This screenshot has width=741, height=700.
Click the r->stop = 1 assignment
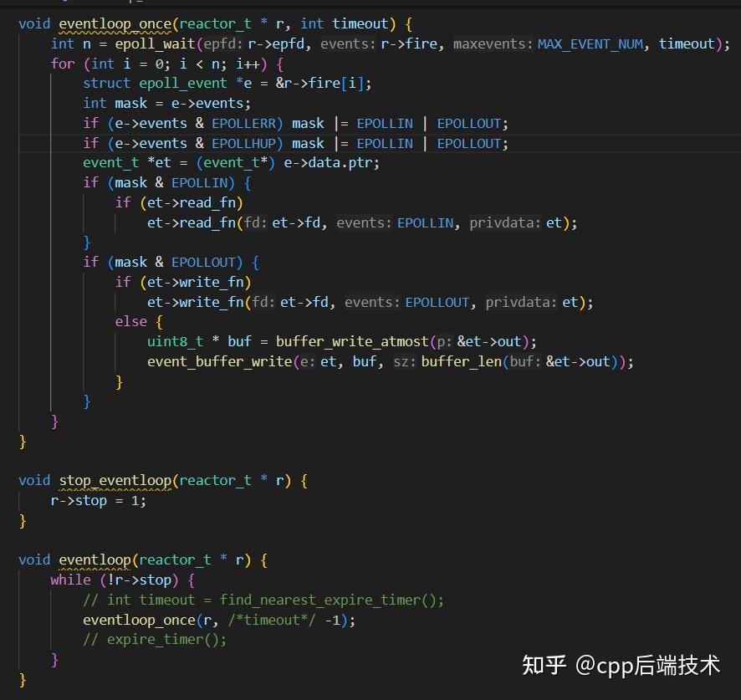[x=98, y=500]
